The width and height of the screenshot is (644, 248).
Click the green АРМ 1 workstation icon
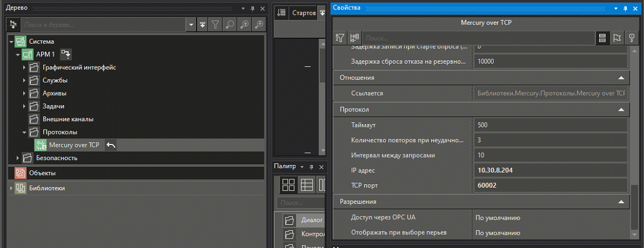coord(28,54)
